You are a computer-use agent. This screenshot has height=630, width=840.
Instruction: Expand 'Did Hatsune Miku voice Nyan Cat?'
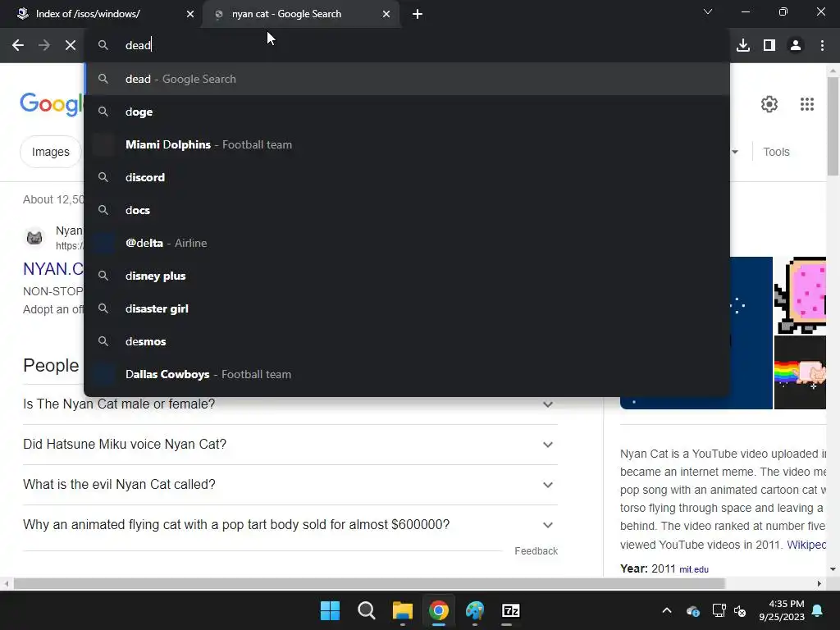pos(290,444)
